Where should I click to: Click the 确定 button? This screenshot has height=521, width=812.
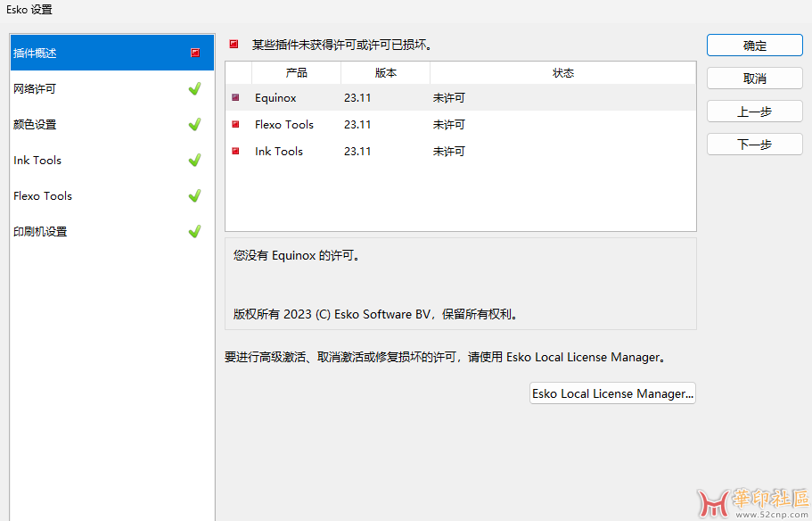(755, 45)
